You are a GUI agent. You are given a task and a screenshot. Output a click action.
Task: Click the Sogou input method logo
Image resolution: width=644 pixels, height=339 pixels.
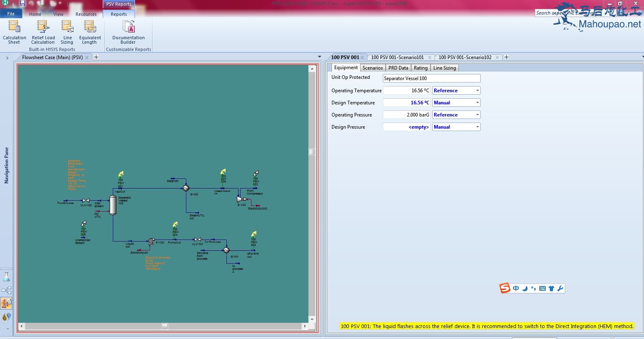point(505,288)
